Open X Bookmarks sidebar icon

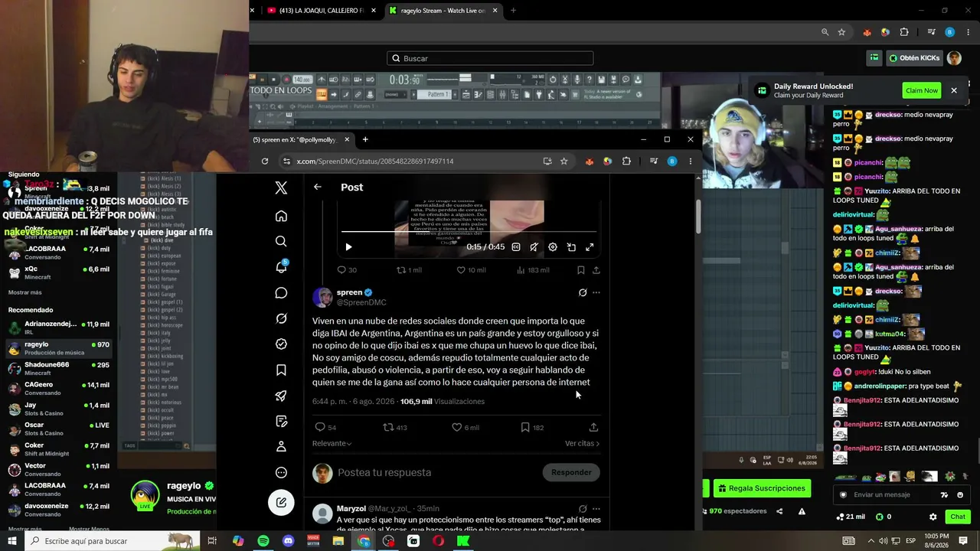pos(281,370)
